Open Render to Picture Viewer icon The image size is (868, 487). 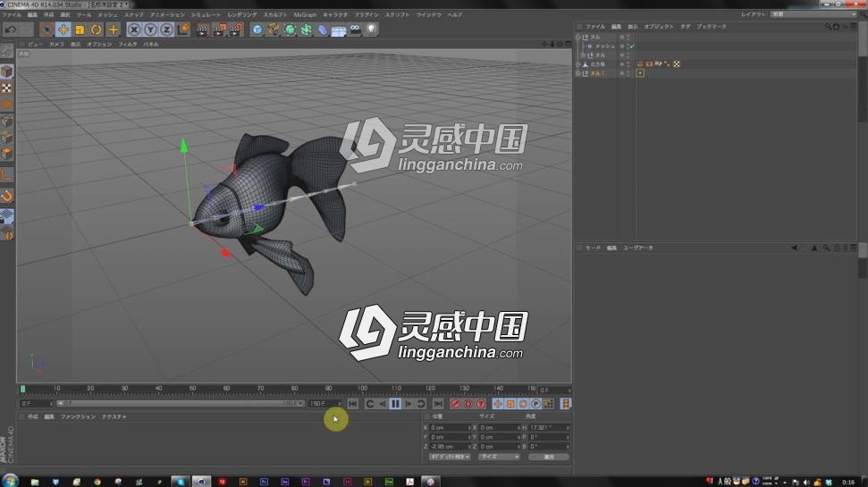pyautogui.click(x=219, y=29)
